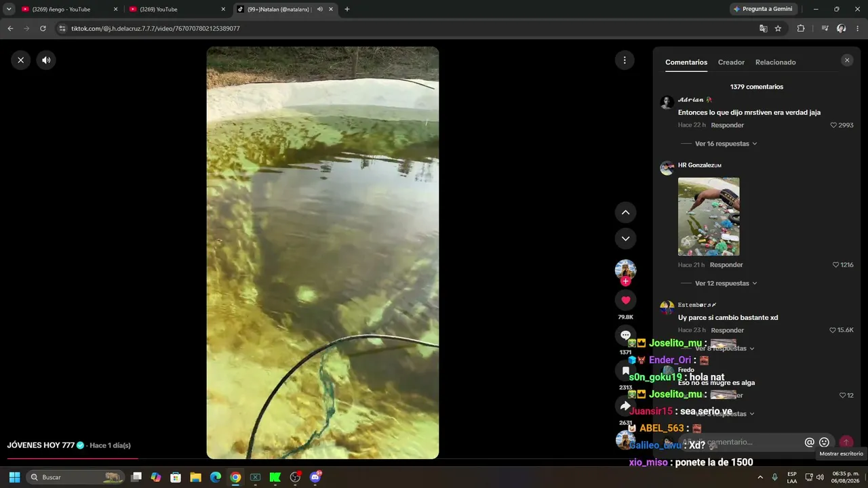This screenshot has width=868, height=488.
Task: Save the video with the bookmark icon
Action: click(625, 371)
